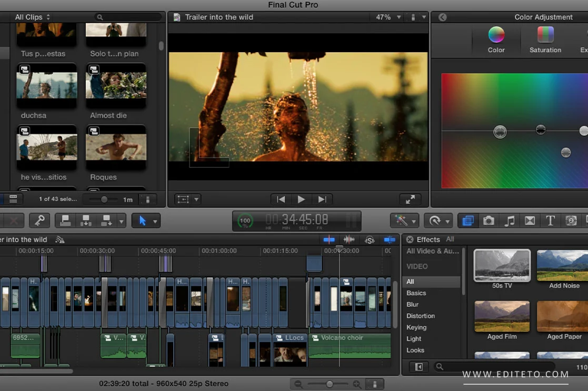Select the Looks effects category

coord(432,350)
